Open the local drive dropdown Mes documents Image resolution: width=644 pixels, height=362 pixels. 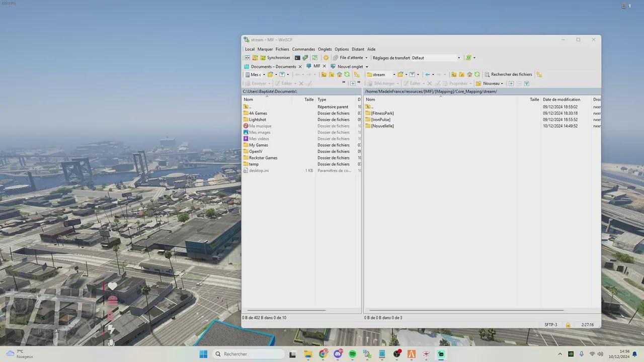(255, 74)
